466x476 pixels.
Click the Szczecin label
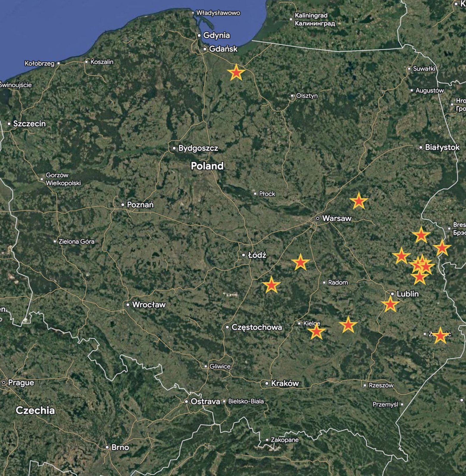(29, 123)
